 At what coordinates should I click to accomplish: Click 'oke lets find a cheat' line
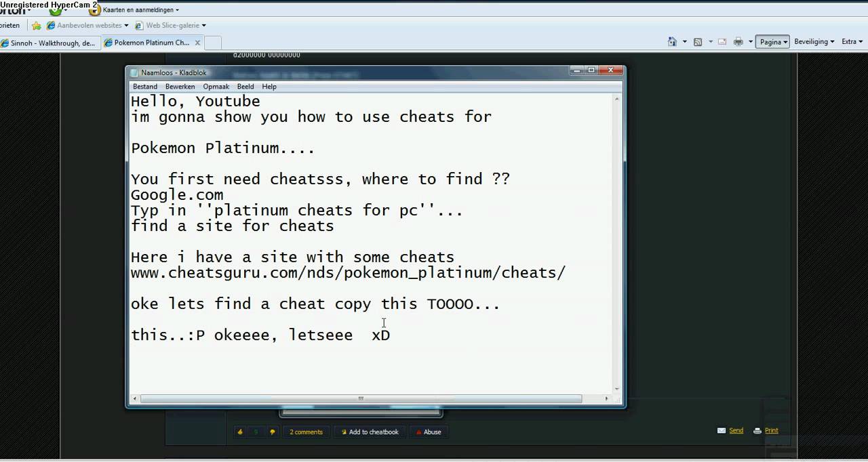pos(315,303)
